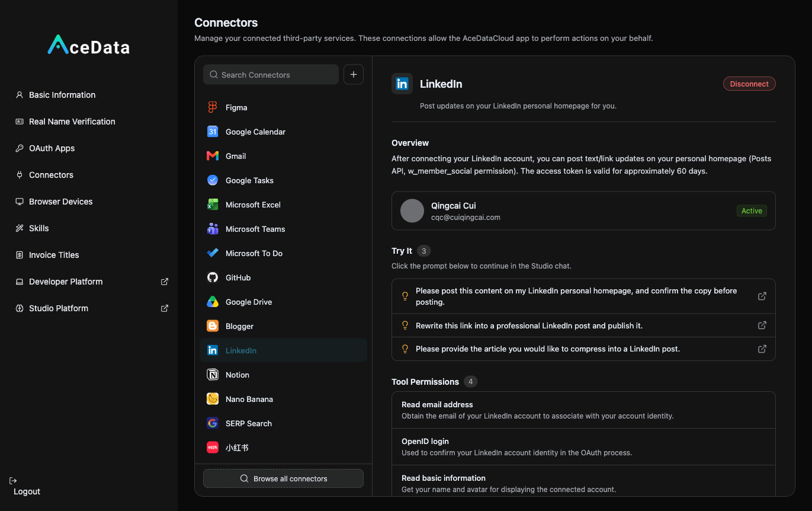
Task: Click the OpenID login permission
Action: (583, 447)
